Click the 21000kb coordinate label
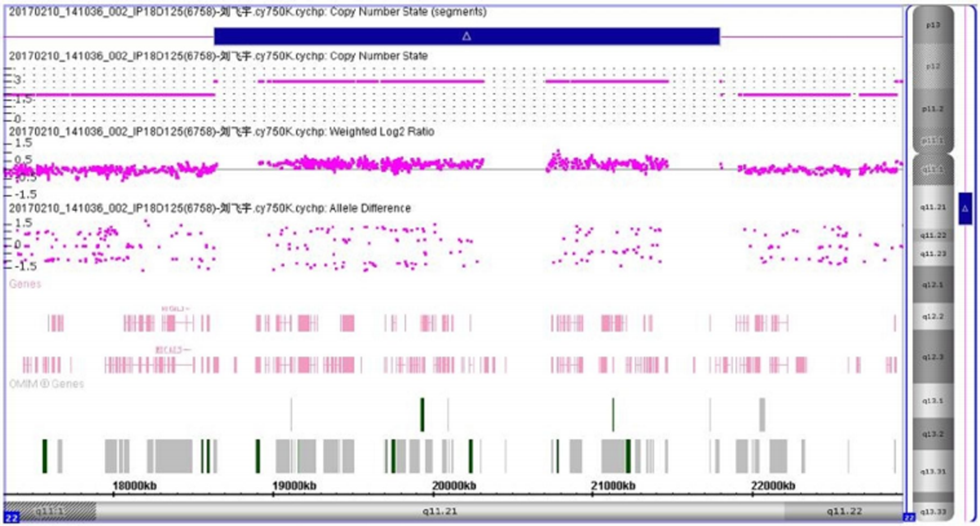This screenshot has height=526, width=980. (x=613, y=486)
